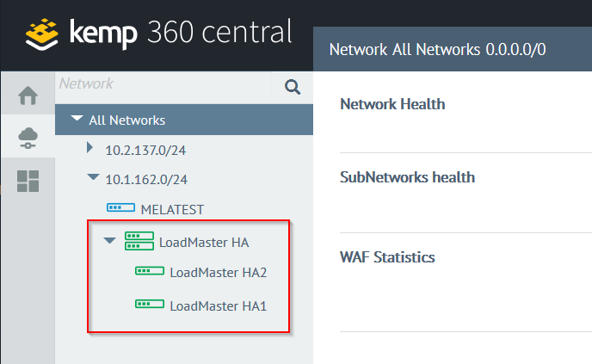592x364 pixels.
Task: Select the MELATEST device label
Action: [x=172, y=210]
